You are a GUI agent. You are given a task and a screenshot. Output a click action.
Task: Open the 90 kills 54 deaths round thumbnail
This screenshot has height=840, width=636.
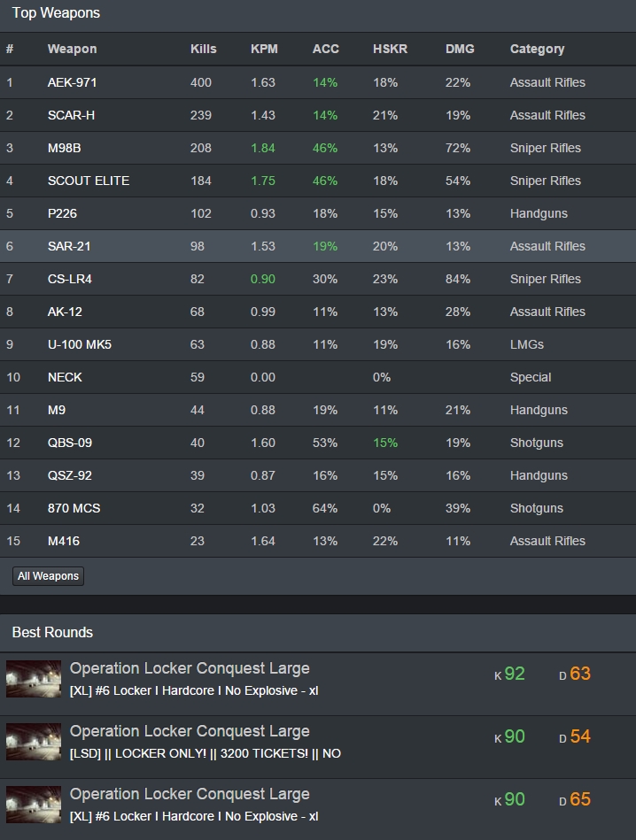34,742
